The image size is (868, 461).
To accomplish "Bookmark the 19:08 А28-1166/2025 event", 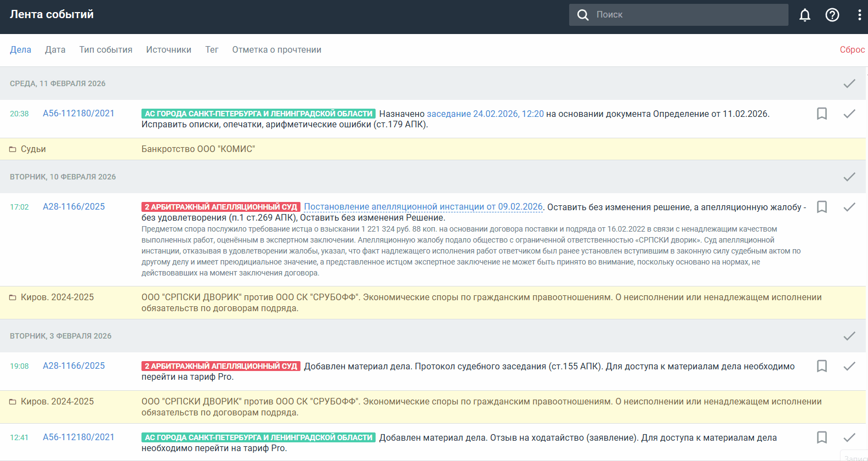I will point(821,366).
